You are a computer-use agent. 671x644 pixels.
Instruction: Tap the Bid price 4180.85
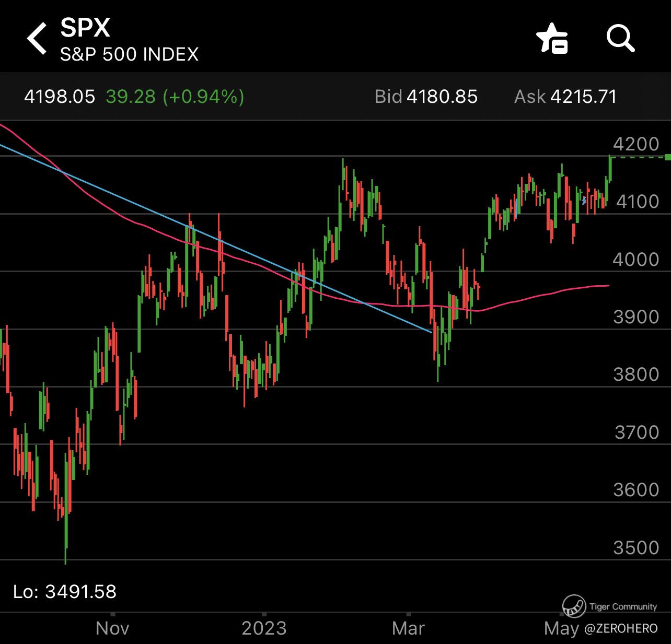442,97
